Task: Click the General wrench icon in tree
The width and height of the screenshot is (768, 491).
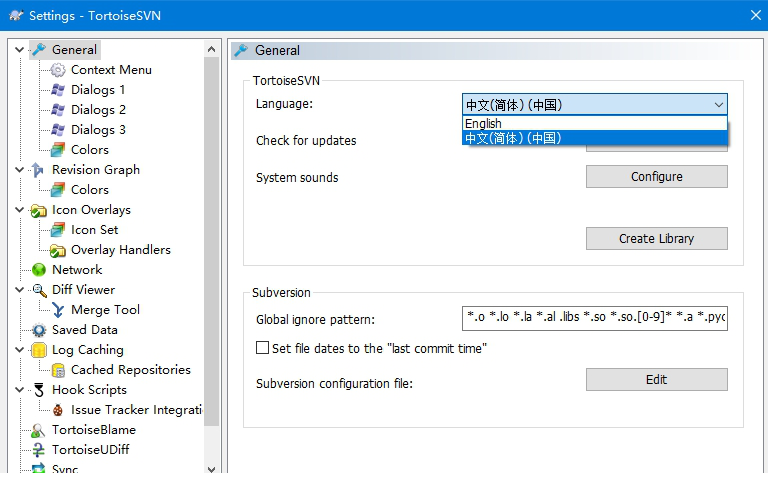Action: (39, 49)
